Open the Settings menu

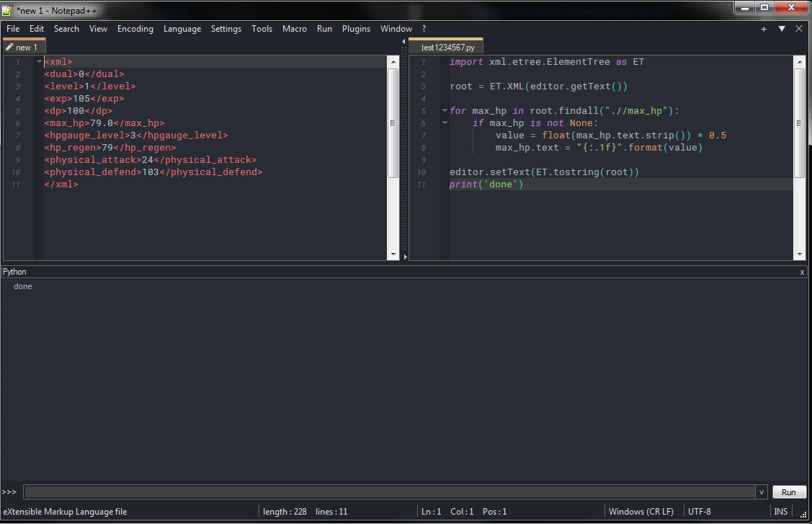point(226,29)
